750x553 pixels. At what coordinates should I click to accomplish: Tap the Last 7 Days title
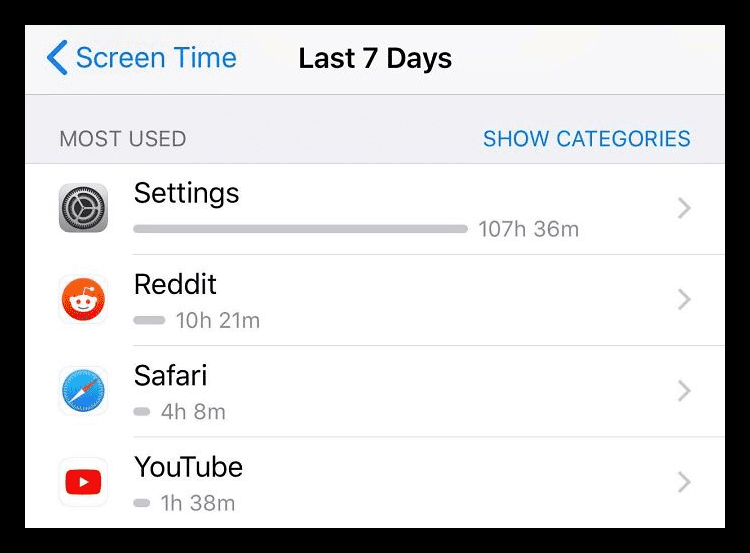point(375,58)
